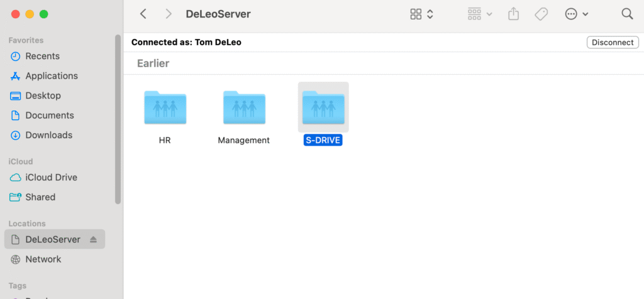644x299 pixels.
Task: Open the group-by options dropdown
Action: tap(480, 14)
